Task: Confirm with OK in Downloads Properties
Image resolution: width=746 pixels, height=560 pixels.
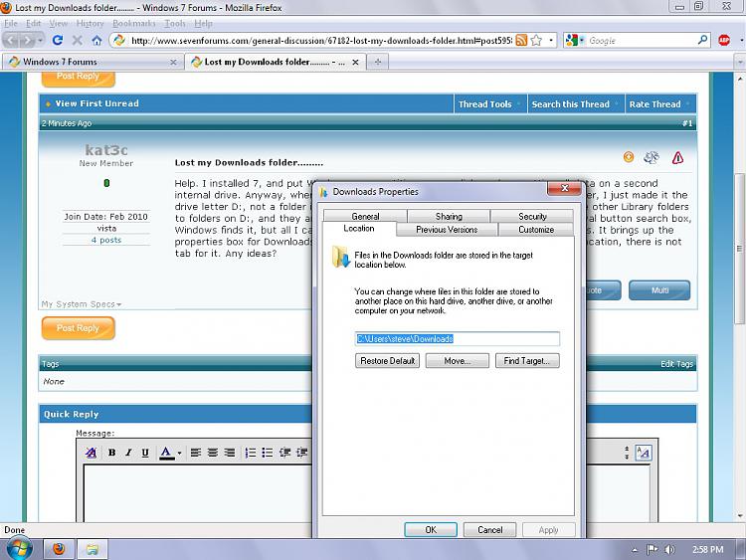Action: pyautogui.click(x=431, y=529)
